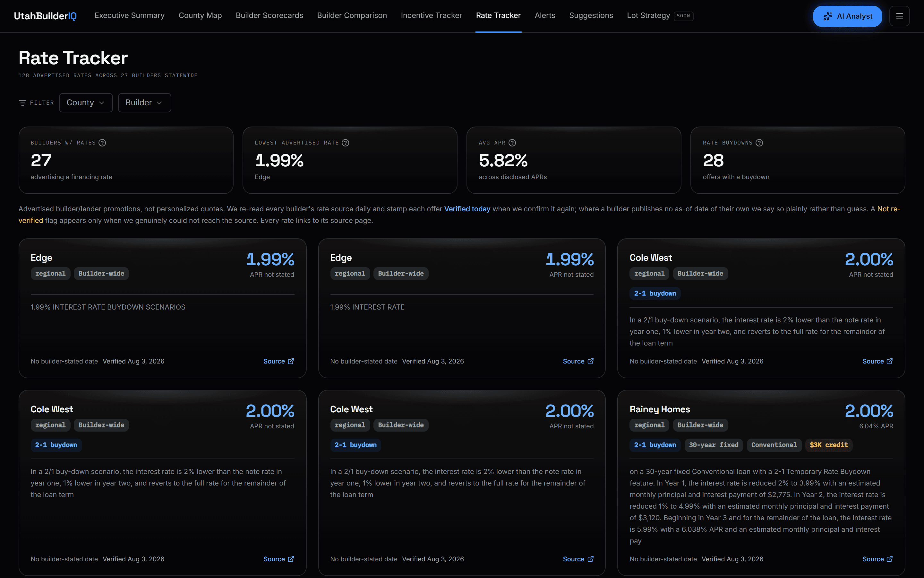
Task: Click the UtahBuilderIQ logo
Action: click(x=45, y=16)
